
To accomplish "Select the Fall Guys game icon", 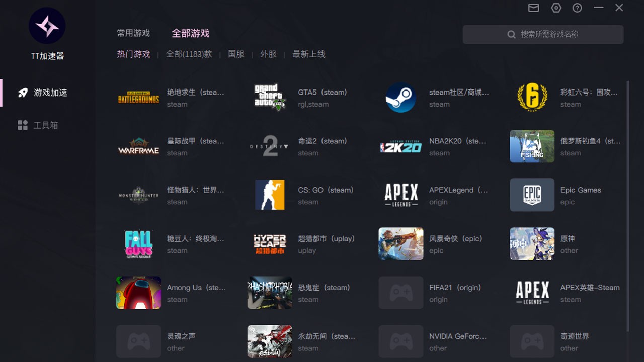I will [138, 244].
